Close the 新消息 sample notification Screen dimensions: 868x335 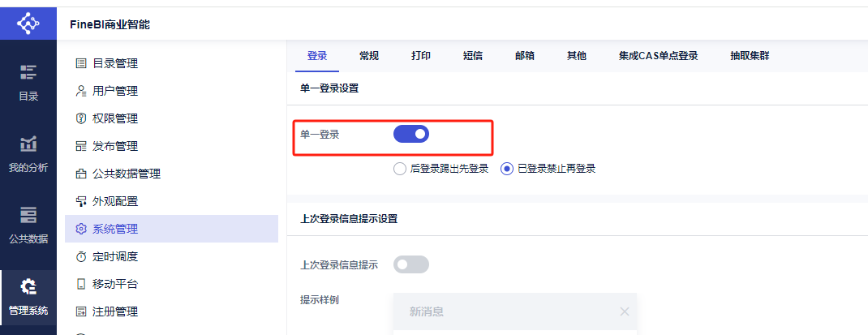(x=625, y=311)
